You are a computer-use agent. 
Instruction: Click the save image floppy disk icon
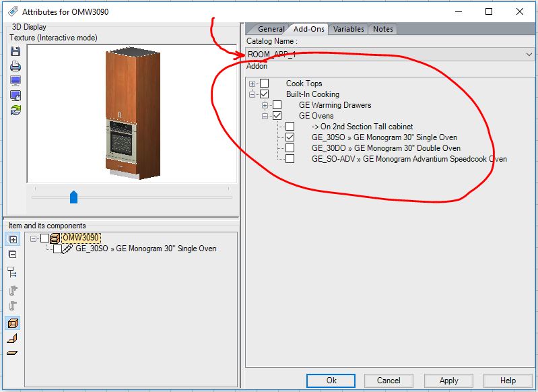point(15,51)
